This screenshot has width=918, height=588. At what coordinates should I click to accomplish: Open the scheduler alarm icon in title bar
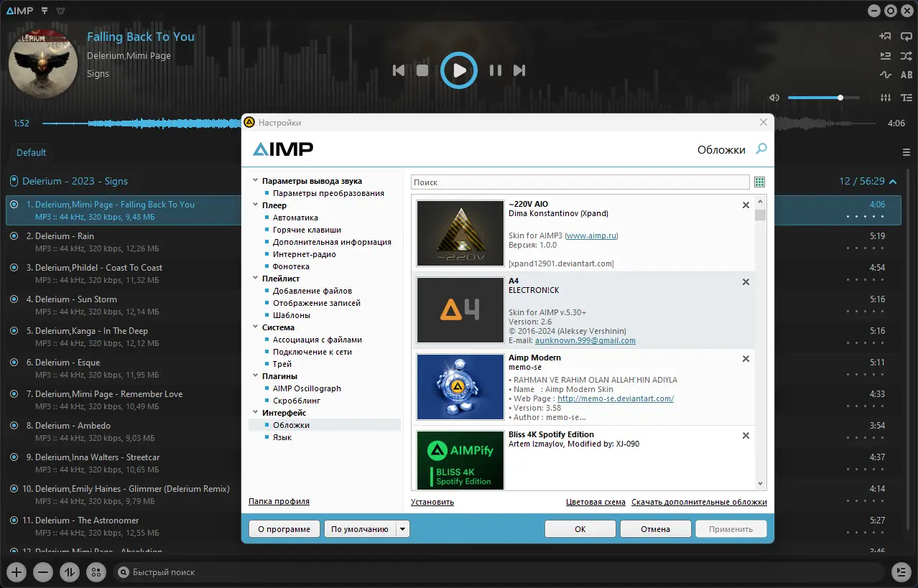pyautogui.click(x=60, y=11)
